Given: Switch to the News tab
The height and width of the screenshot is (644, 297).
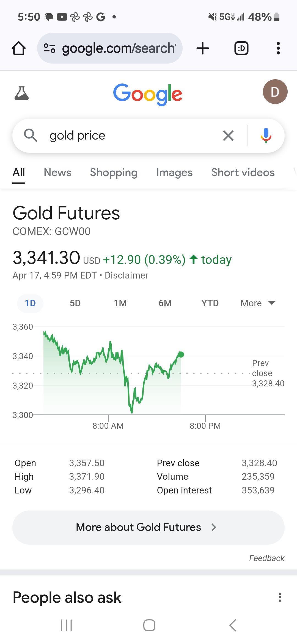Looking at the screenshot, I should coord(57,173).
